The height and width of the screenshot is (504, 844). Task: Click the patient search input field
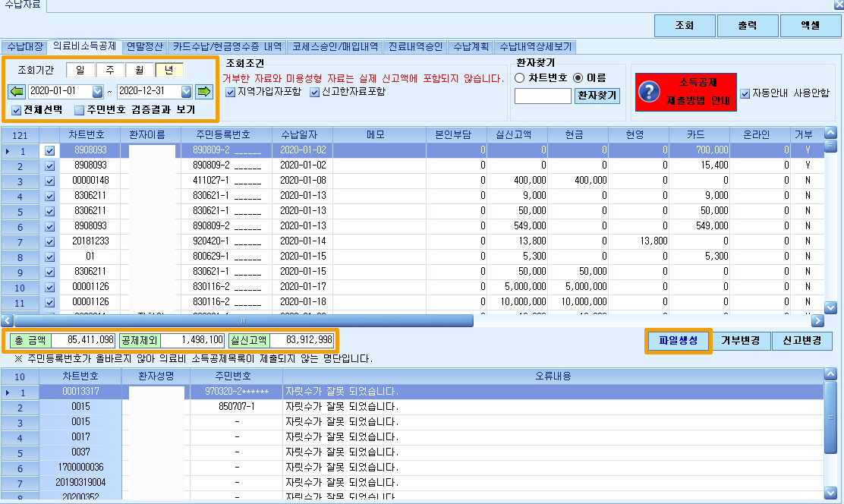(x=543, y=96)
